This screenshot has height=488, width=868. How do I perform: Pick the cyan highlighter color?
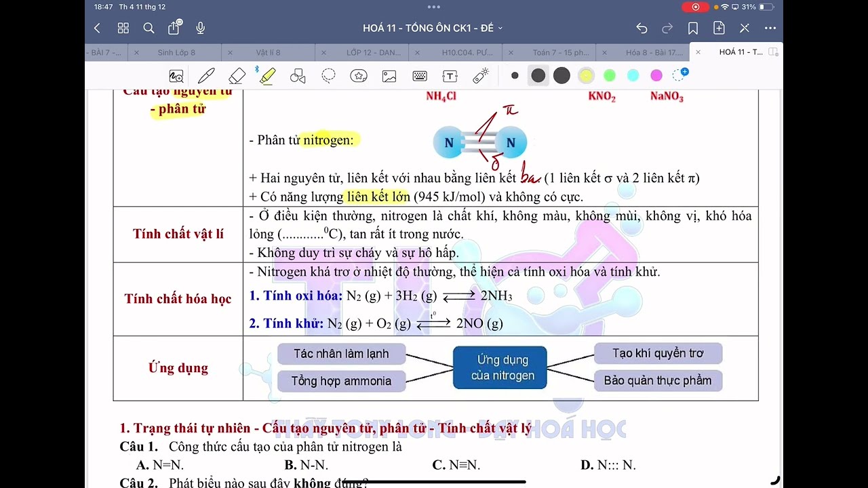coord(633,76)
